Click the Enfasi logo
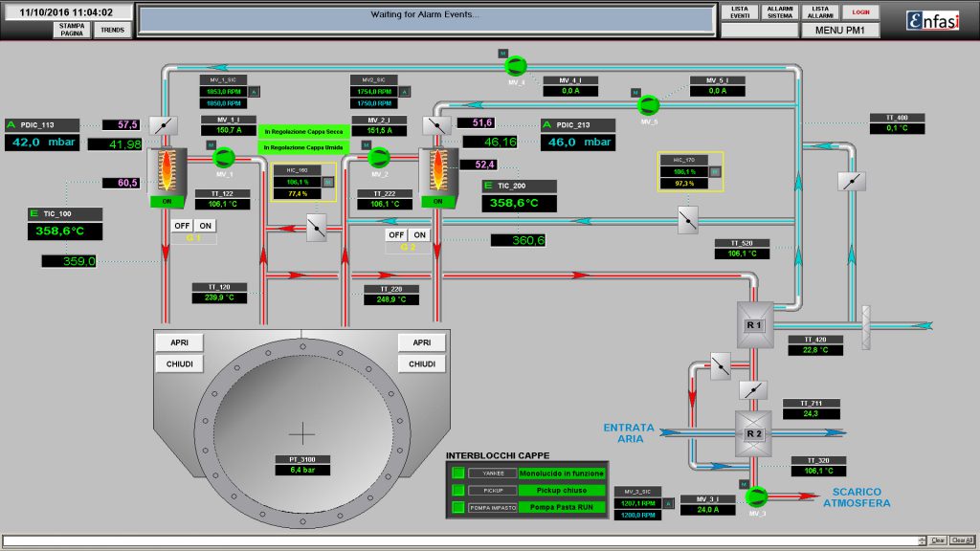The image size is (980, 551). [x=932, y=20]
